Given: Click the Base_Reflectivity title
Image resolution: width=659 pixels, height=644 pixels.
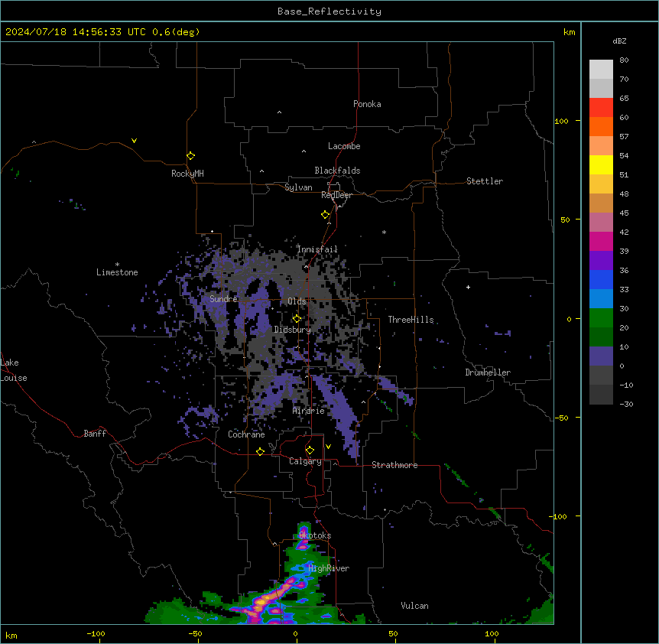Looking at the screenshot, I should [x=329, y=11].
